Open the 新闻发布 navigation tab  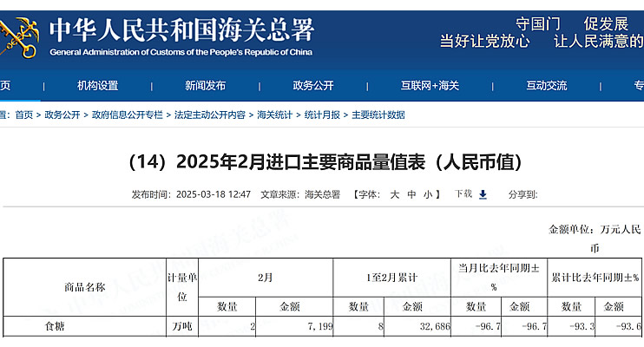point(205,86)
